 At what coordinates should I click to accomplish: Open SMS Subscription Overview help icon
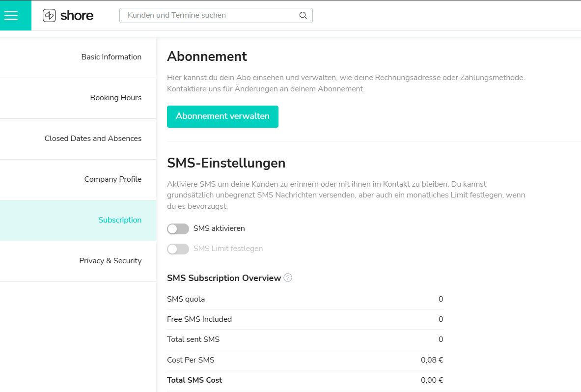288,278
